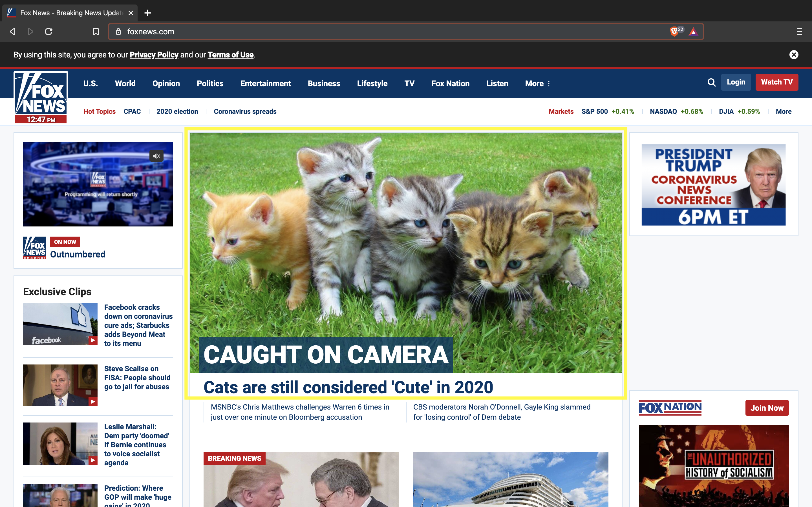Click the address bar showing foxnews.com

369,32
